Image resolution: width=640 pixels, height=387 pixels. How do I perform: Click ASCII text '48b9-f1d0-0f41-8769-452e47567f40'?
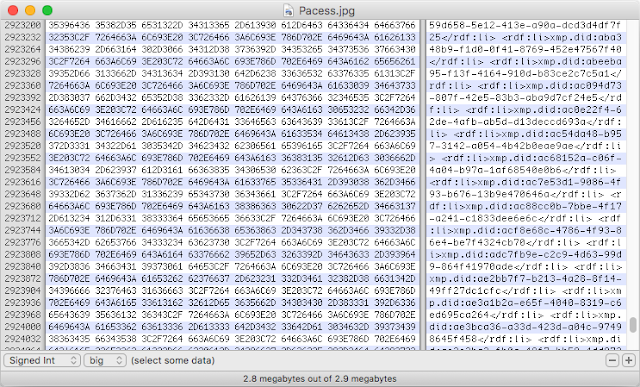[x=525, y=49]
